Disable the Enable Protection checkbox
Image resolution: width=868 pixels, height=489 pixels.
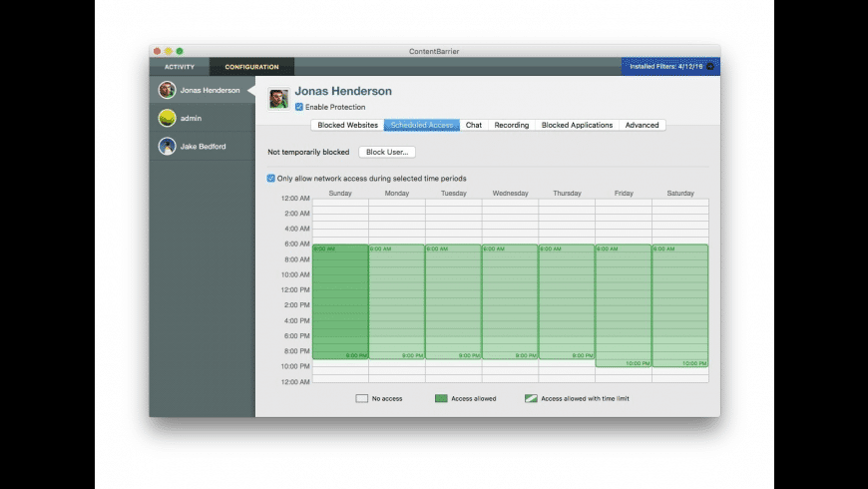[x=299, y=107]
